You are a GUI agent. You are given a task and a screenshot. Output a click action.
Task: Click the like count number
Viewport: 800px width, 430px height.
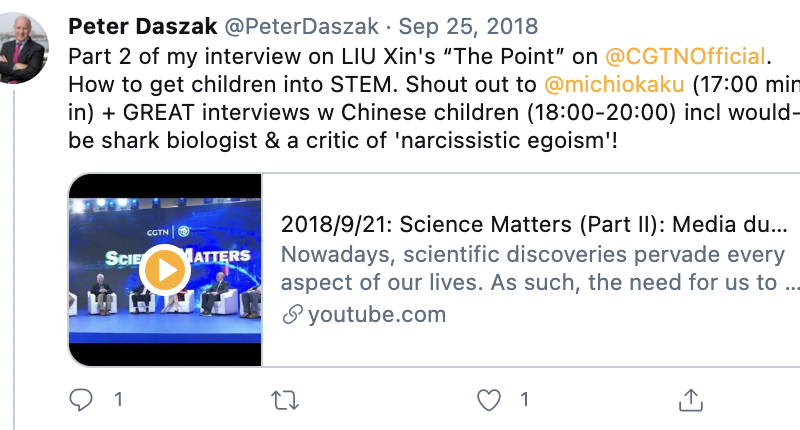click(525, 400)
